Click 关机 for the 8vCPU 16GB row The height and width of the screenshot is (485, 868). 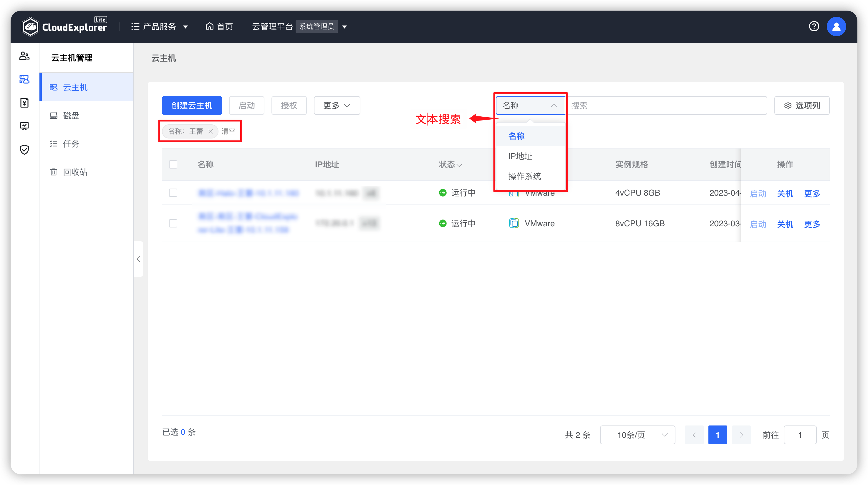785,224
